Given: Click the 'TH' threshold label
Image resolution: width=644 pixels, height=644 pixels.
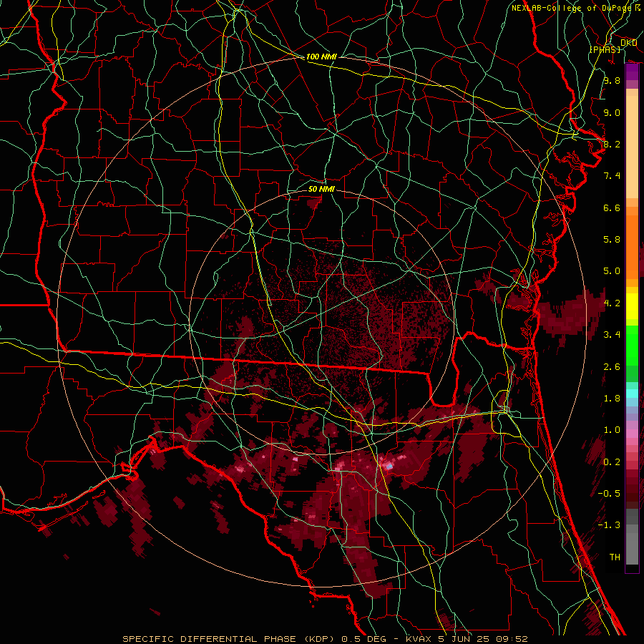Looking at the screenshot, I should pos(615,557).
